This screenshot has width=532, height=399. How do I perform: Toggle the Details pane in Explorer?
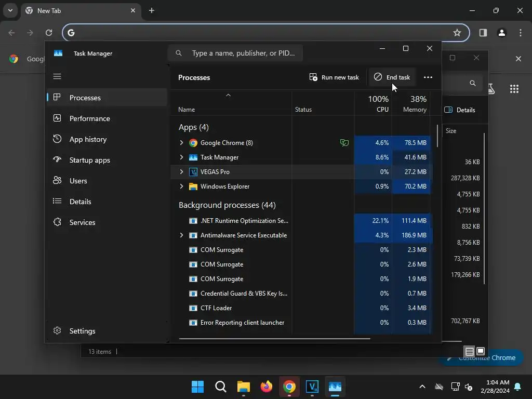click(460, 110)
